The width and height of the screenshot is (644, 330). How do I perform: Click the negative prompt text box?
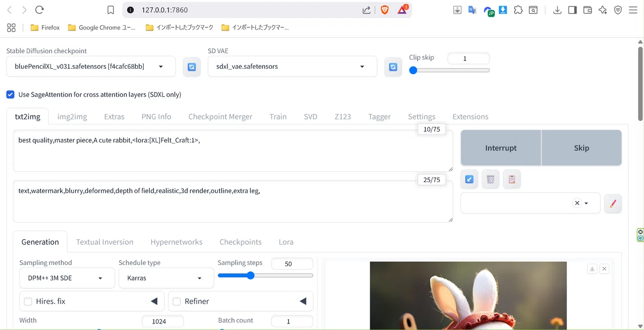(x=233, y=201)
